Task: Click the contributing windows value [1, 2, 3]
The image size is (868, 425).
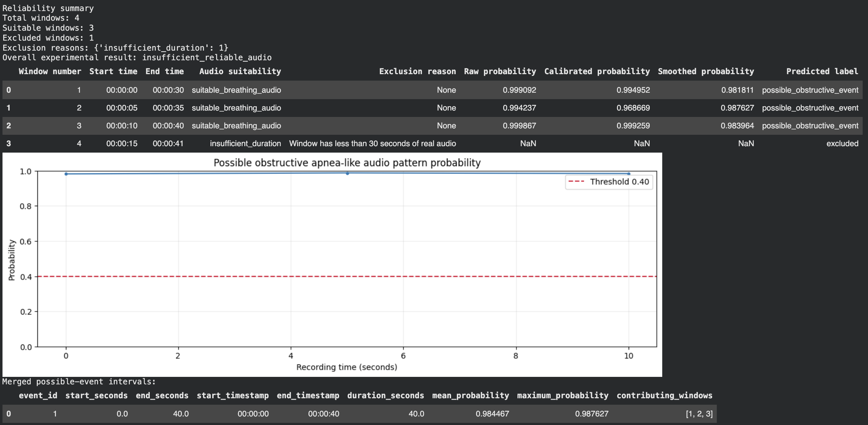Action: 699,414
